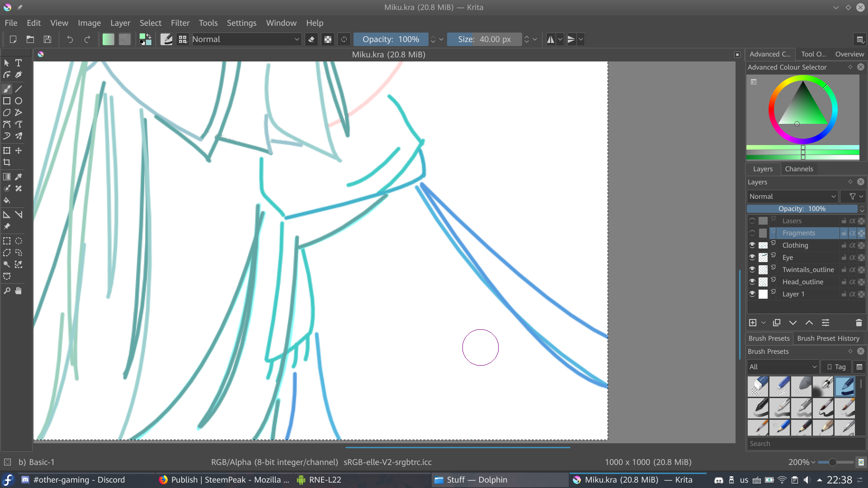Screen dimensions: 868x488
Task: Hide the Twintails_outline layer
Action: click(x=752, y=269)
